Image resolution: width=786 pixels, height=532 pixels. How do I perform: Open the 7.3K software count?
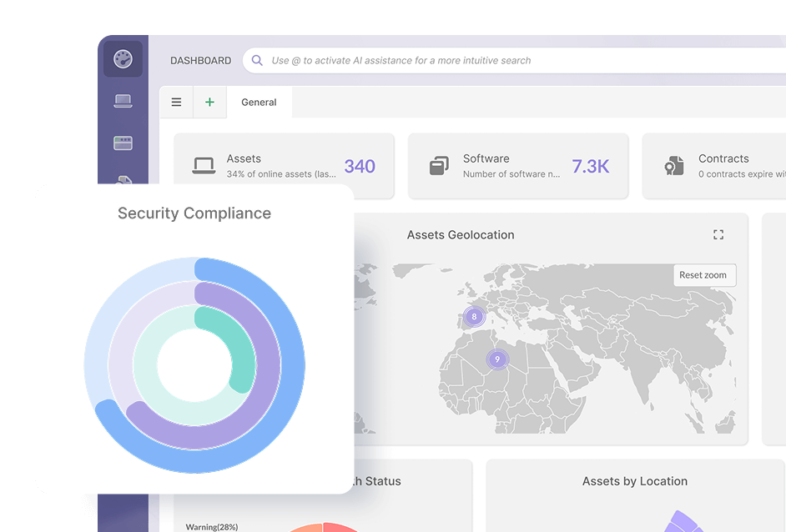tap(590, 166)
